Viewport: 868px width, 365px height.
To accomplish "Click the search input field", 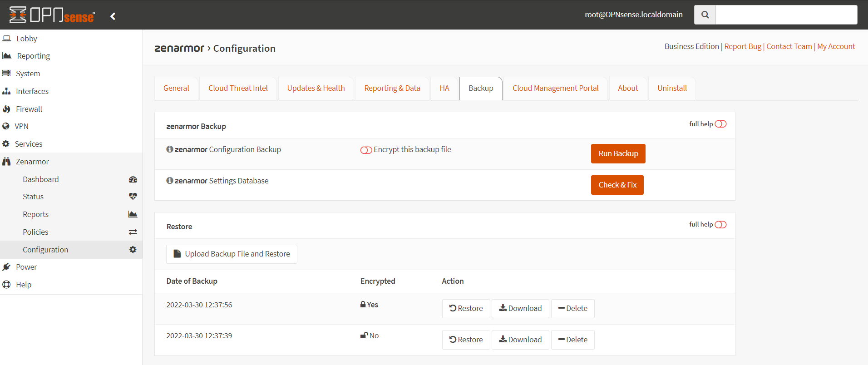I will pos(786,15).
